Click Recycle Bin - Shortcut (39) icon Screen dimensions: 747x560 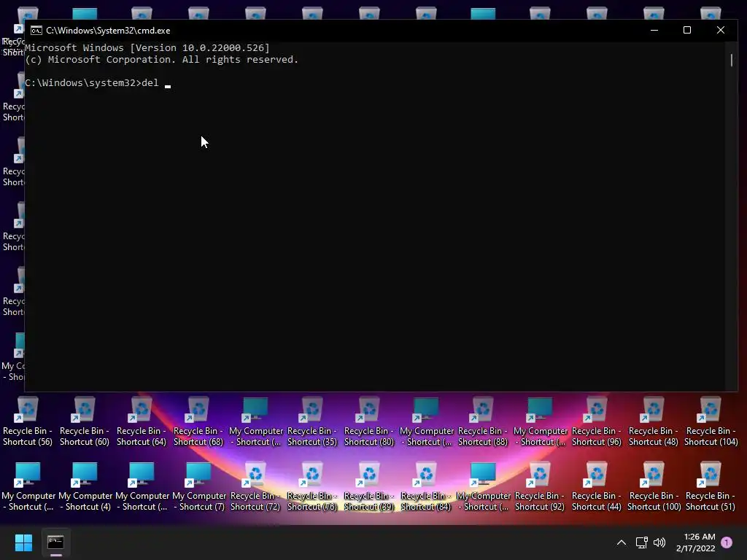click(369, 486)
